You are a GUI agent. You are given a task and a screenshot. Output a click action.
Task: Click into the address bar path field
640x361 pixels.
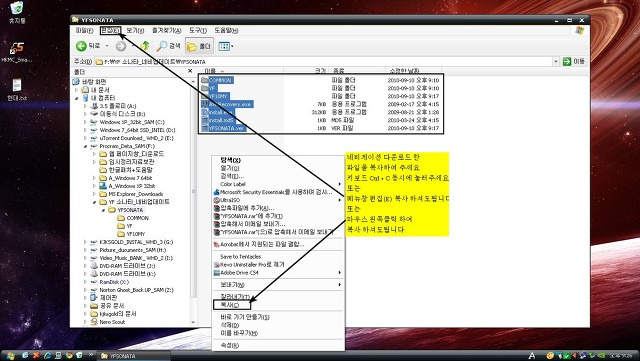tap(322, 62)
